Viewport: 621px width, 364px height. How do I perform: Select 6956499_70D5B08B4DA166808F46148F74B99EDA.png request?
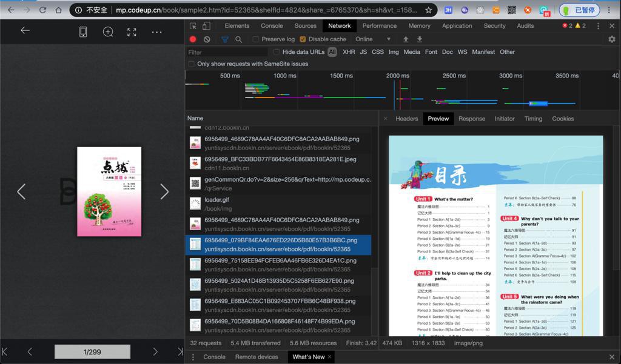coord(278,326)
